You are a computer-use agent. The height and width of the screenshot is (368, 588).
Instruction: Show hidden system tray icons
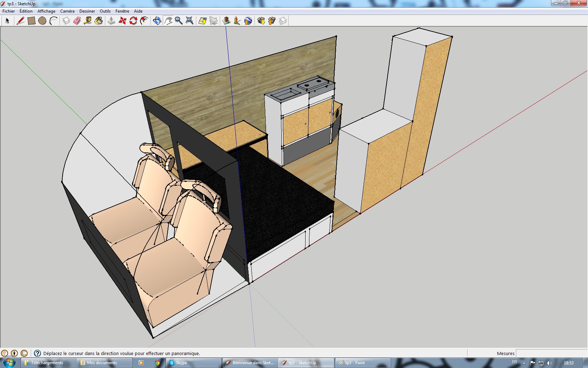pos(524,363)
